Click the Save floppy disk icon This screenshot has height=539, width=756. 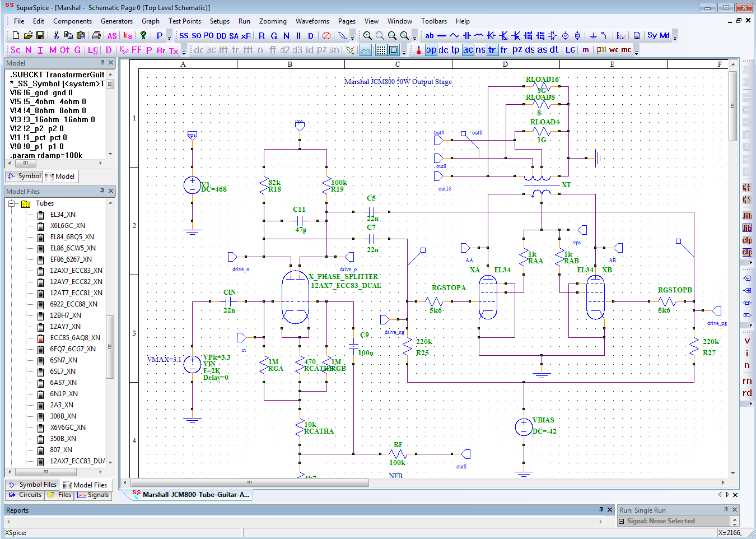40,35
